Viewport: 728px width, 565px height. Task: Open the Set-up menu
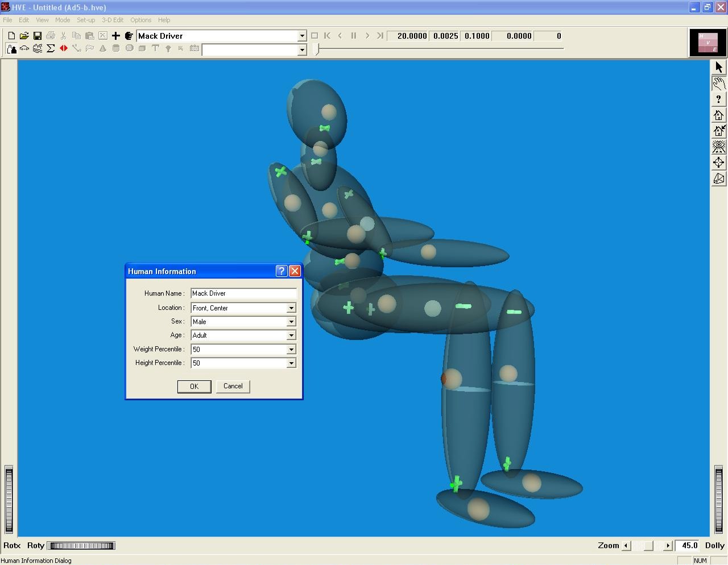(86, 20)
